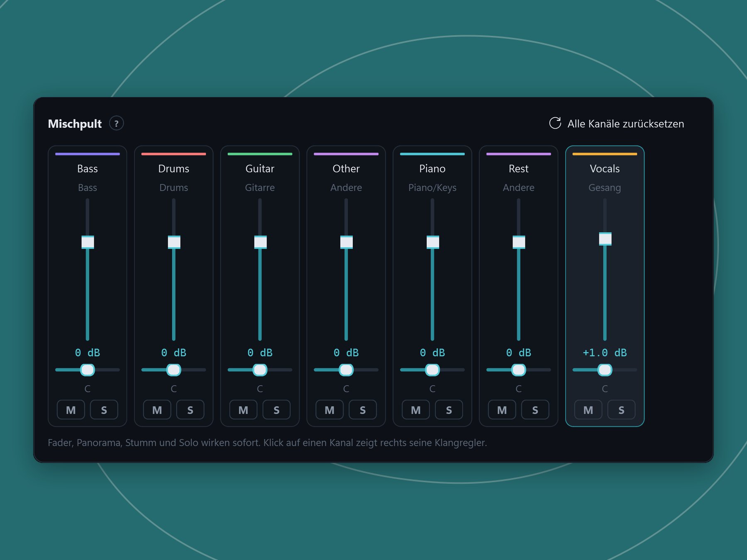
Task: Solo the Vocals channel
Action: tap(621, 410)
